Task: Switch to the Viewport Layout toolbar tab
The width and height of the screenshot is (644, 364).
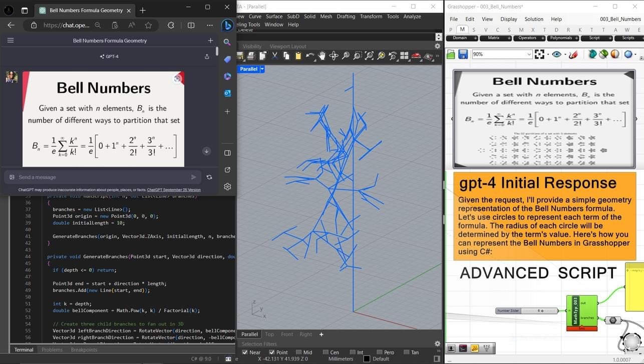Action: pyautogui.click(x=288, y=46)
